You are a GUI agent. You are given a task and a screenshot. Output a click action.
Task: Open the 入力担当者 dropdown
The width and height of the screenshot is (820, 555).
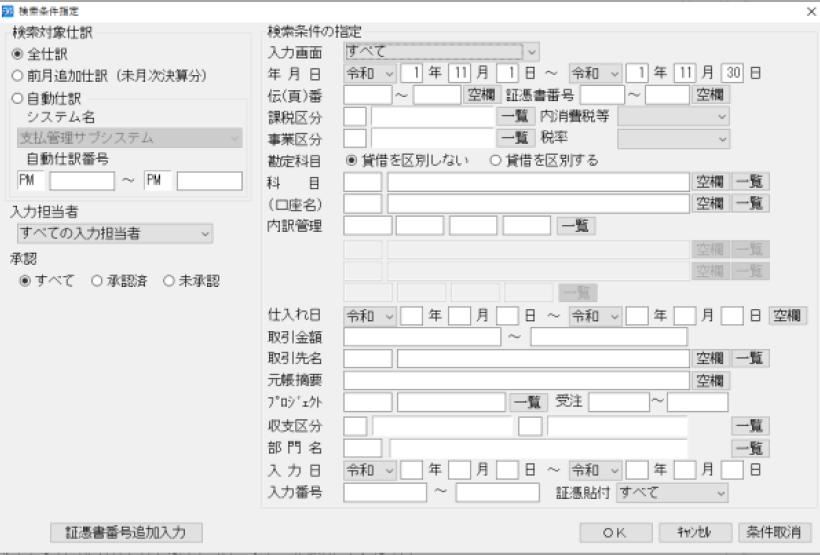tap(115, 234)
